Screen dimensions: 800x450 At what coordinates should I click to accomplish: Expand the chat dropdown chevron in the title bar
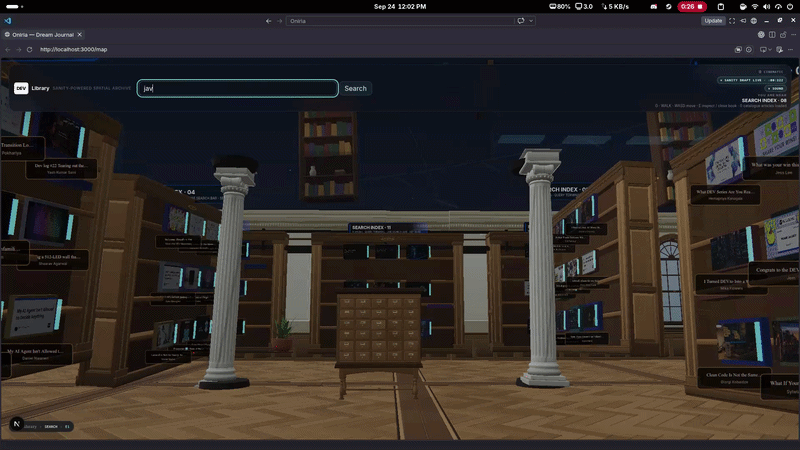pyautogui.click(x=531, y=21)
